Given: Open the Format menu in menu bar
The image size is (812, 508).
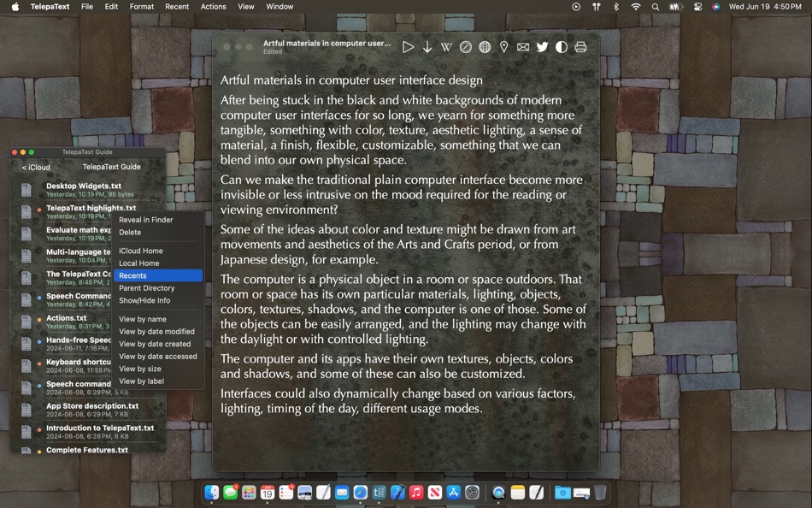Looking at the screenshot, I should coord(141,7).
